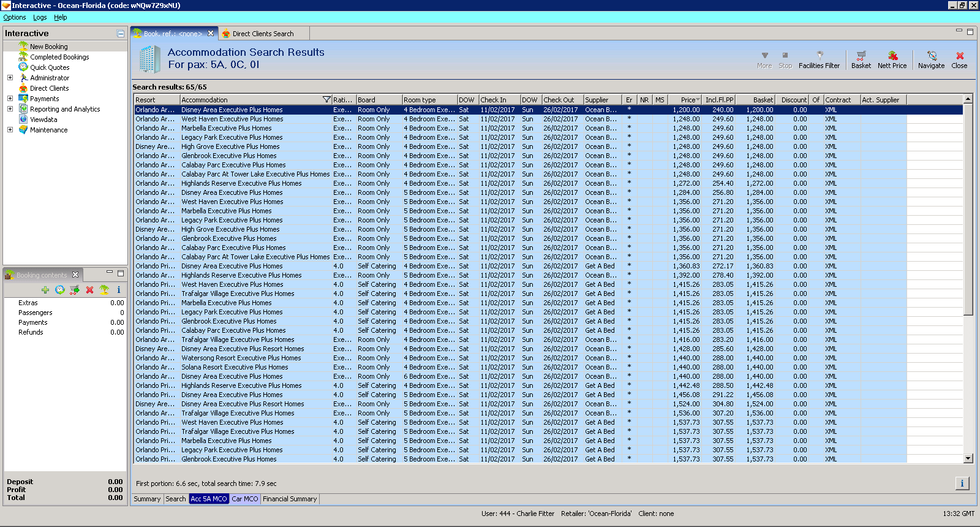Click the Reporting and Analytics icon
This screenshot has height=527, width=980.
(23, 108)
